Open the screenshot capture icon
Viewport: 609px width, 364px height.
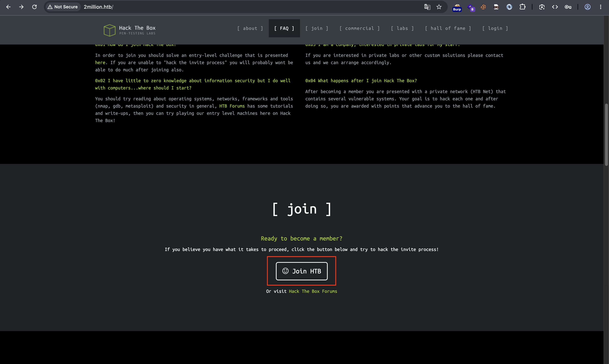[x=542, y=7]
